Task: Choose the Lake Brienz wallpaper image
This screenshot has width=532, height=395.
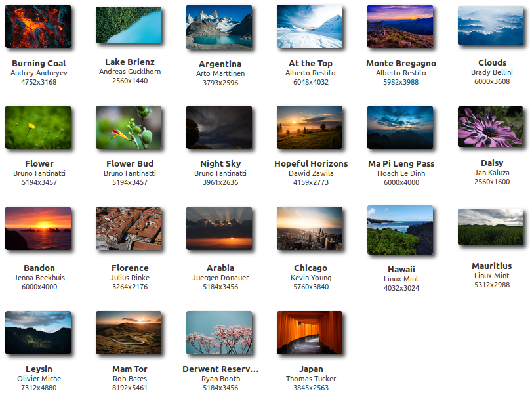Action: pyautogui.click(x=129, y=26)
